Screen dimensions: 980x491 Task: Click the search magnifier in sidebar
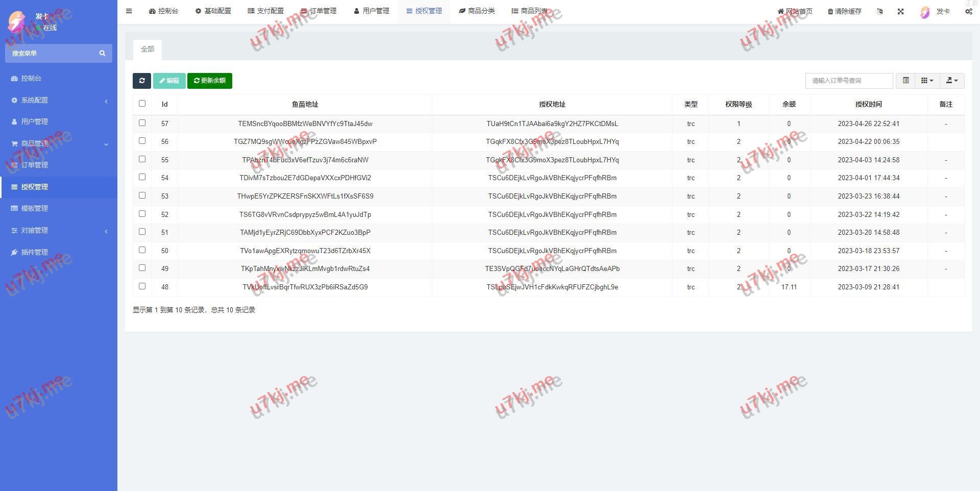pyautogui.click(x=102, y=53)
